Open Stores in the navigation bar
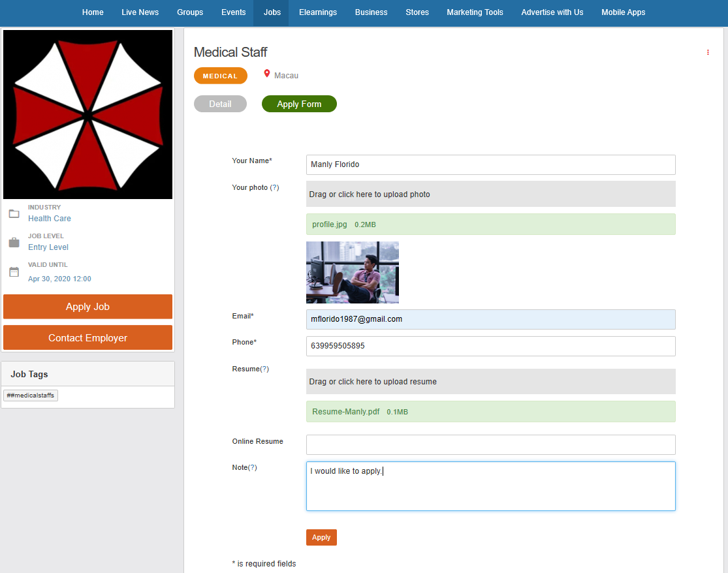This screenshot has width=728, height=573. tap(417, 12)
